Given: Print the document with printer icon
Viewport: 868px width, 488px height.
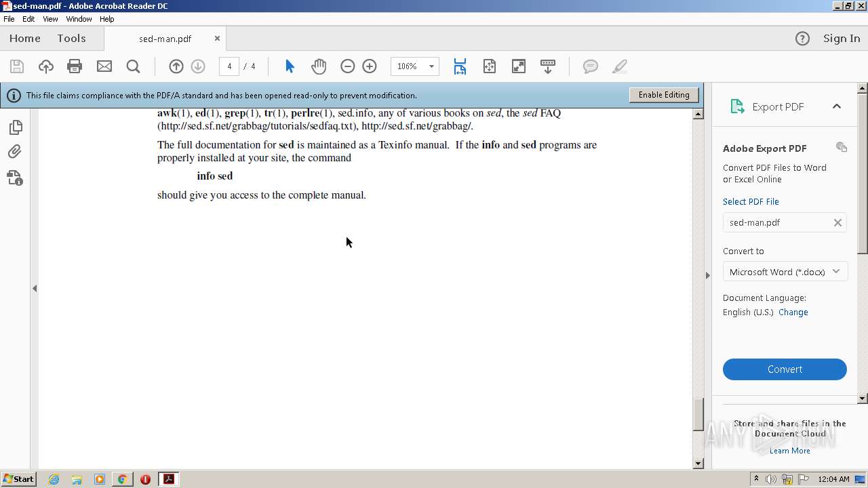Looking at the screenshot, I should pos(75,66).
